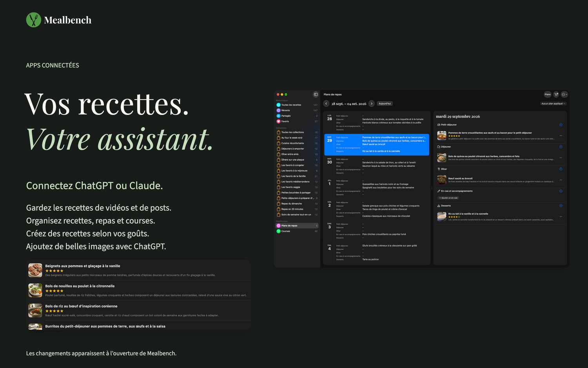Image resolution: width=588 pixels, height=368 pixels.
Task: Add a recipe to Petit-déjeuner with plus icon
Action: [561, 125]
